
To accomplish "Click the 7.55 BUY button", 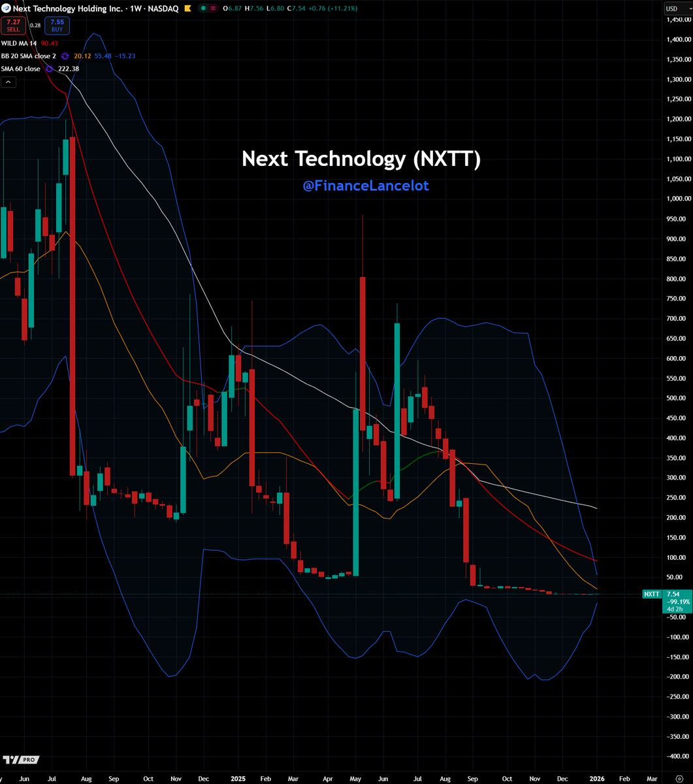I will (x=57, y=25).
